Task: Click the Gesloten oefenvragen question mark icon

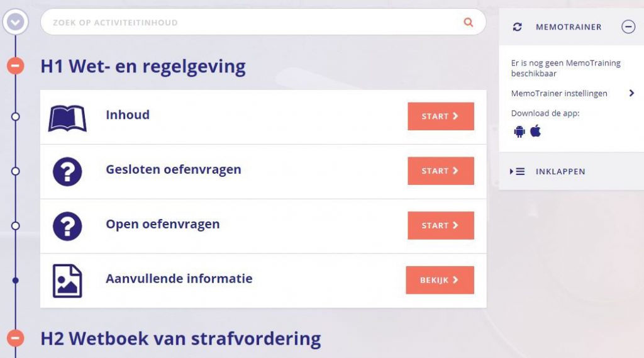Action: pos(67,171)
